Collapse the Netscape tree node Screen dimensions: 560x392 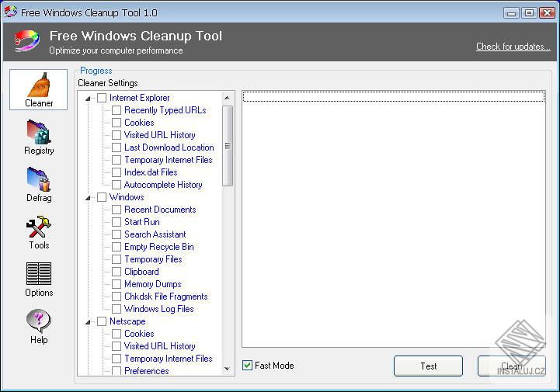tap(88, 322)
